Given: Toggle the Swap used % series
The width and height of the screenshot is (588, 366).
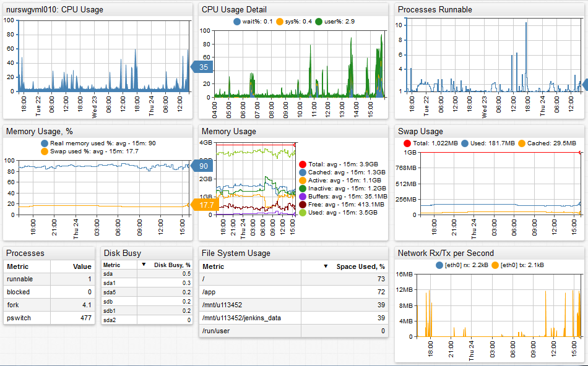Looking at the screenshot, I should (x=44, y=151).
